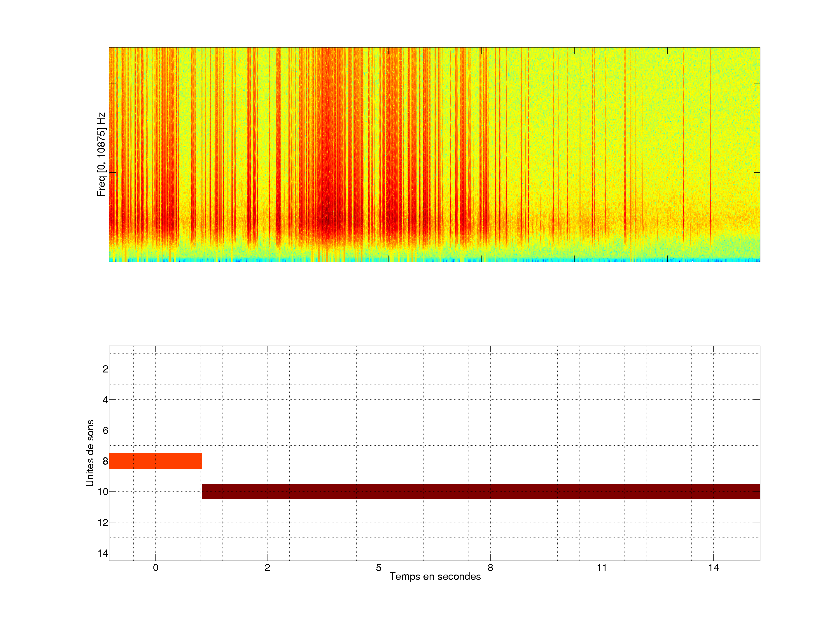Click the 'Unites de sons' axis label
The width and height of the screenshot is (840, 630).
click(90, 453)
